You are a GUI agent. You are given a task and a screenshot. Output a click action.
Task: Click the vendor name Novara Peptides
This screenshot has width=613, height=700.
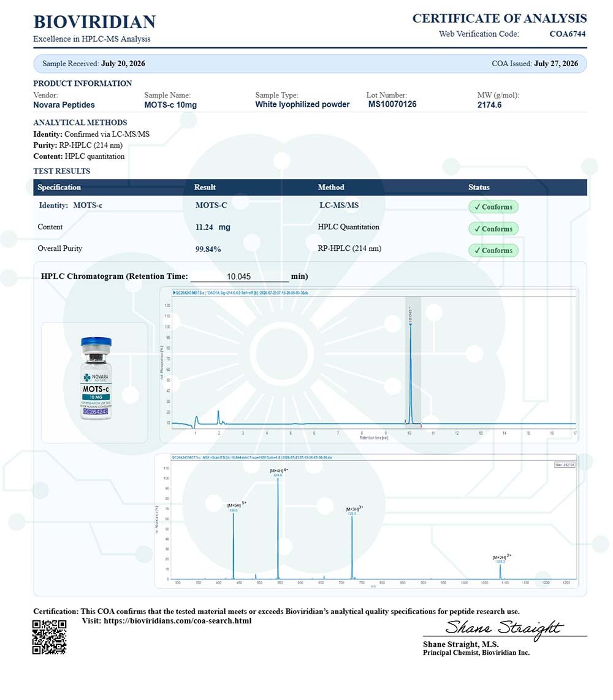click(64, 105)
